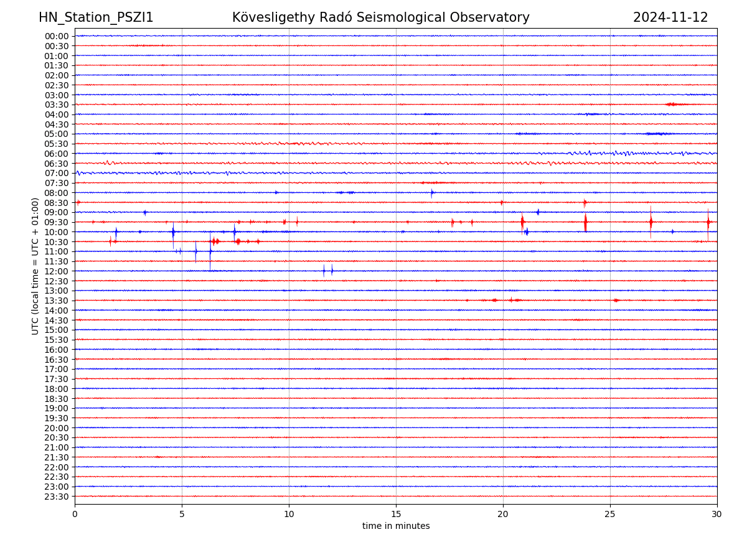The image size is (747, 560).
Task: Click the 2024-11-12 date label
Action: tap(670, 17)
